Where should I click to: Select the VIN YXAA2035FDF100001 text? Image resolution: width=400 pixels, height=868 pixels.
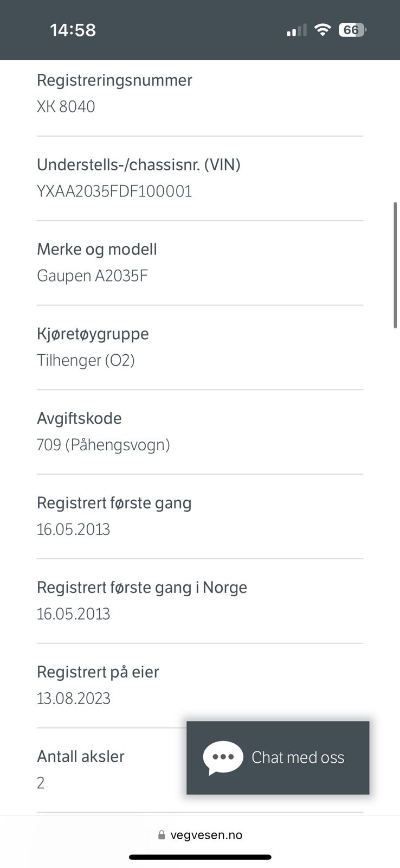coord(114,191)
